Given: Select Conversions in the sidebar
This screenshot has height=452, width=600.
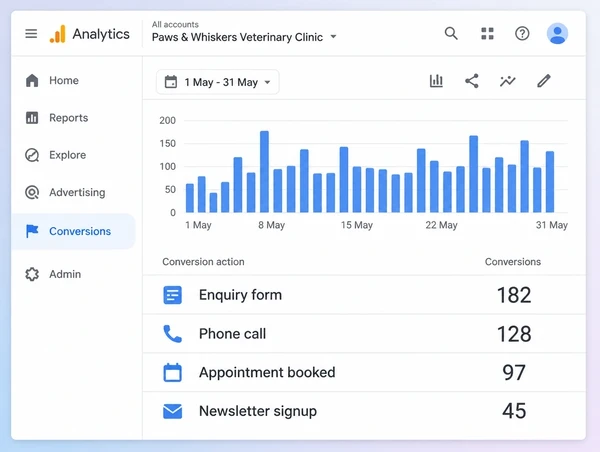Looking at the screenshot, I should point(73,231).
